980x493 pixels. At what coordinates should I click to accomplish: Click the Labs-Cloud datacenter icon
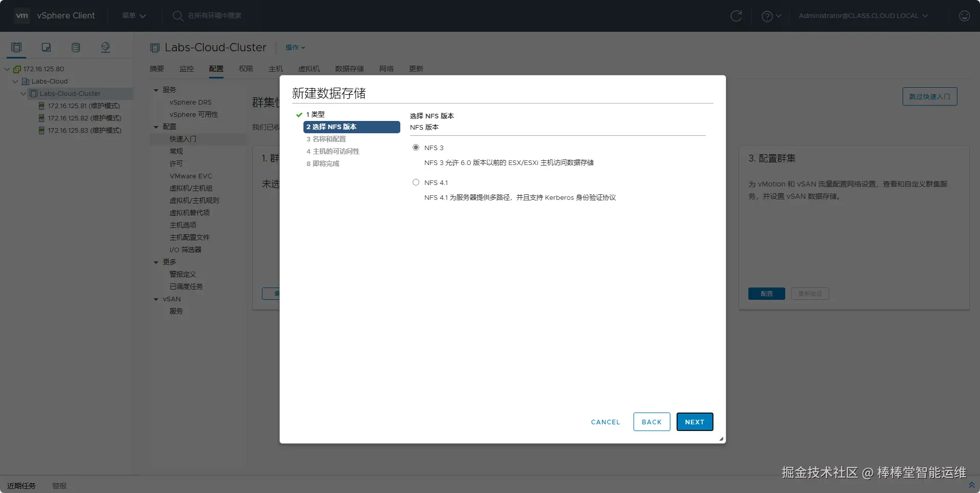26,81
